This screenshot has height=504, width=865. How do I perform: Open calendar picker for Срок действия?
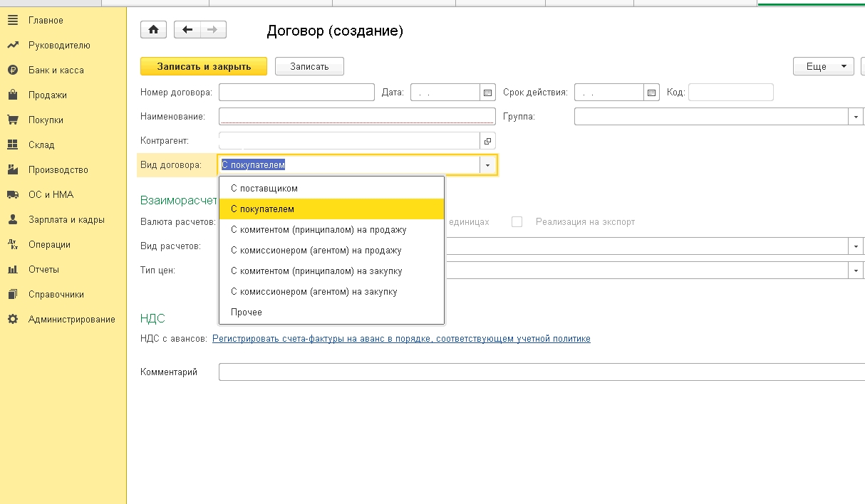[652, 93]
